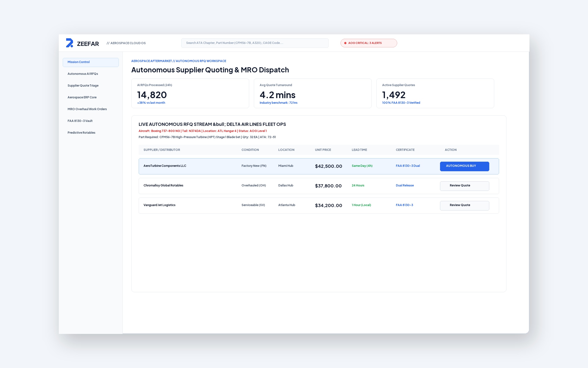The height and width of the screenshot is (368, 588).
Task: Open the Active Supplier Quotes card
Action: click(435, 93)
